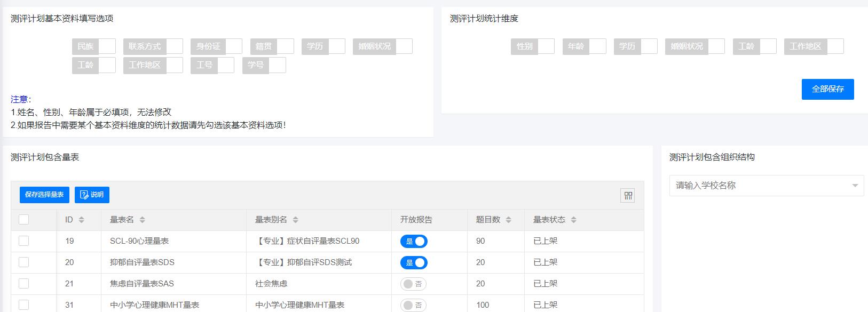
Task: Toggle the 联系方式 basic info option
Action: [153, 46]
